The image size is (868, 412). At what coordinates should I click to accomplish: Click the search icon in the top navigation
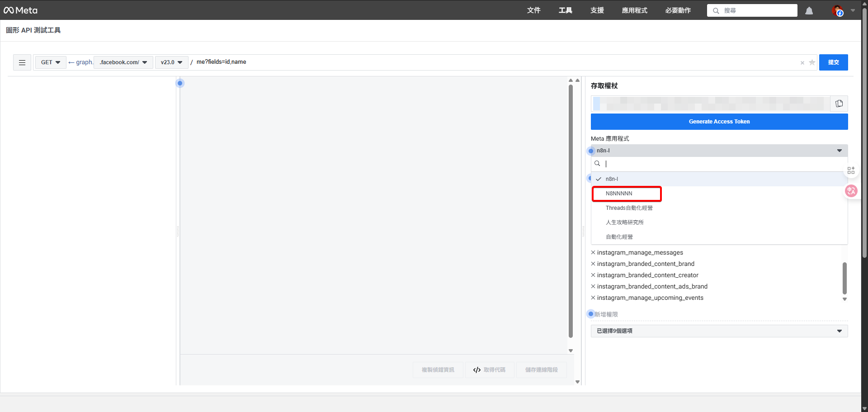716,10
